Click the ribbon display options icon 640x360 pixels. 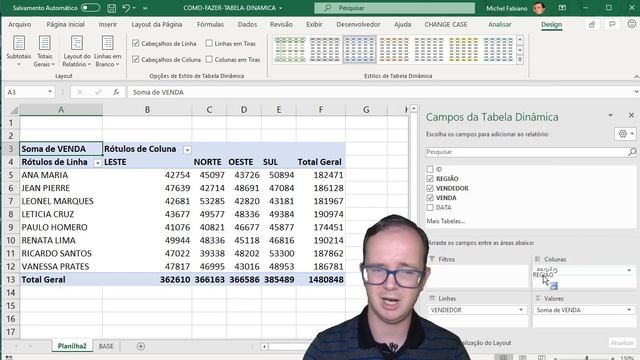coord(562,8)
